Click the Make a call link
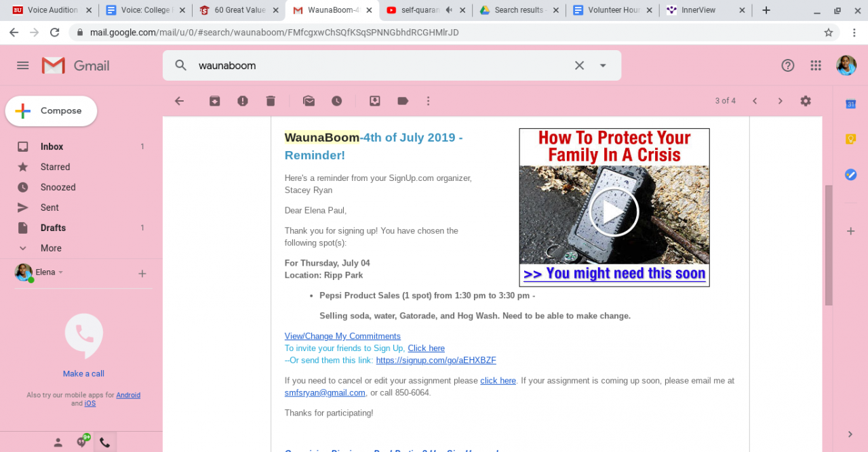The width and height of the screenshot is (868, 452). (x=83, y=373)
